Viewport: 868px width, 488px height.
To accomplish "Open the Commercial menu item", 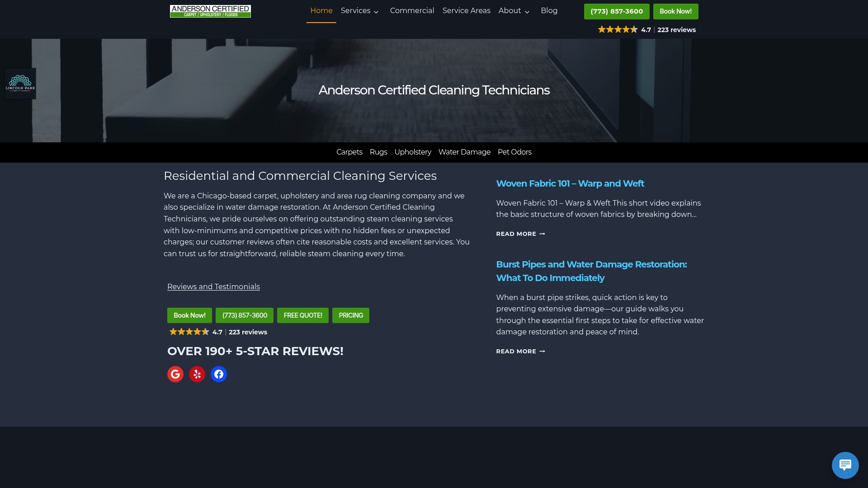I will point(412,11).
